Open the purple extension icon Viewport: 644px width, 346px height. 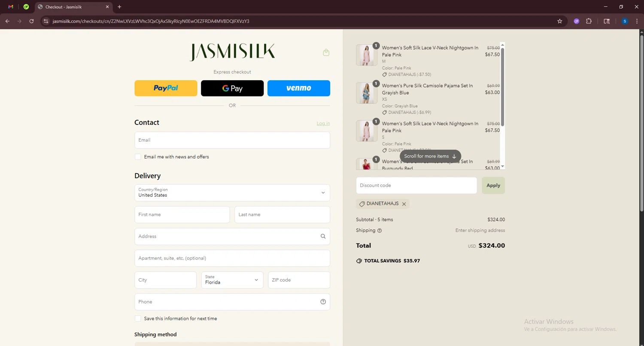[577, 21]
